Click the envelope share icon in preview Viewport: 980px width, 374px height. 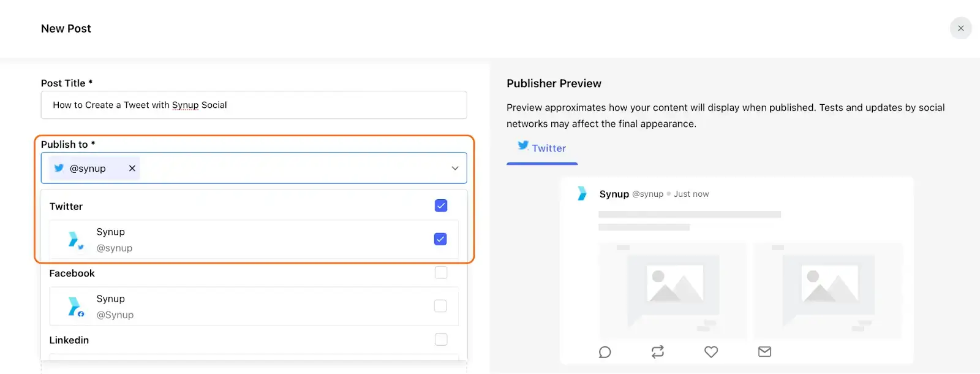pos(764,352)
